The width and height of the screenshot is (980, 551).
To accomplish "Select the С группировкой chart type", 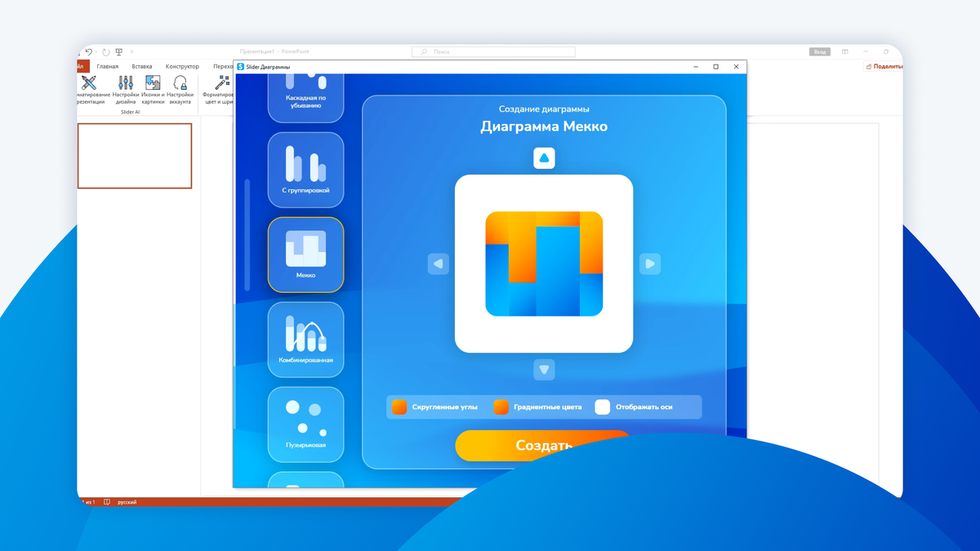I will tap(305, 170).
